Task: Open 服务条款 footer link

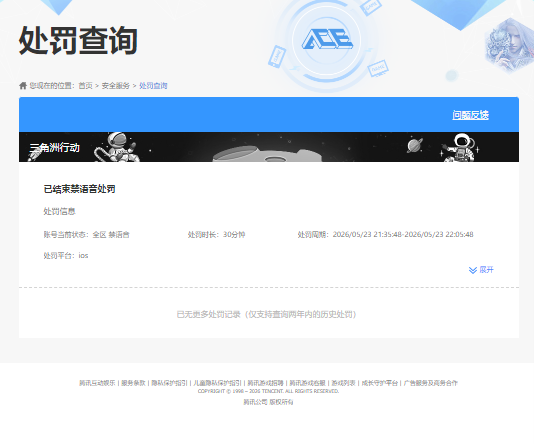Action: point(133,383)
